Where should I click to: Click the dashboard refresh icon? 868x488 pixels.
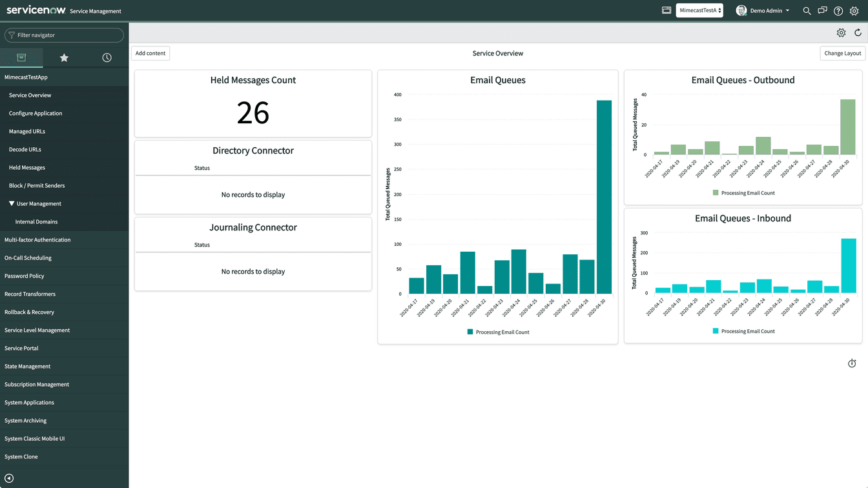[858, 33]
